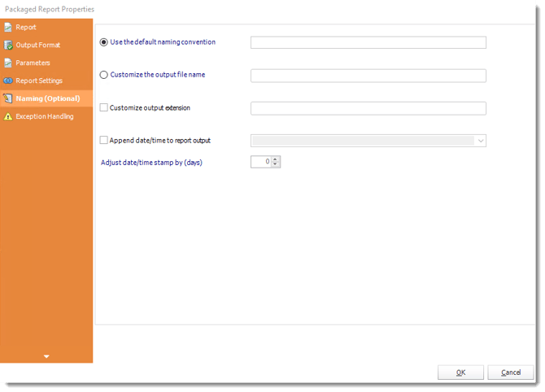
Task: Click the Naming (Optional) notepad icon
Action: click(x=8, y=98)
